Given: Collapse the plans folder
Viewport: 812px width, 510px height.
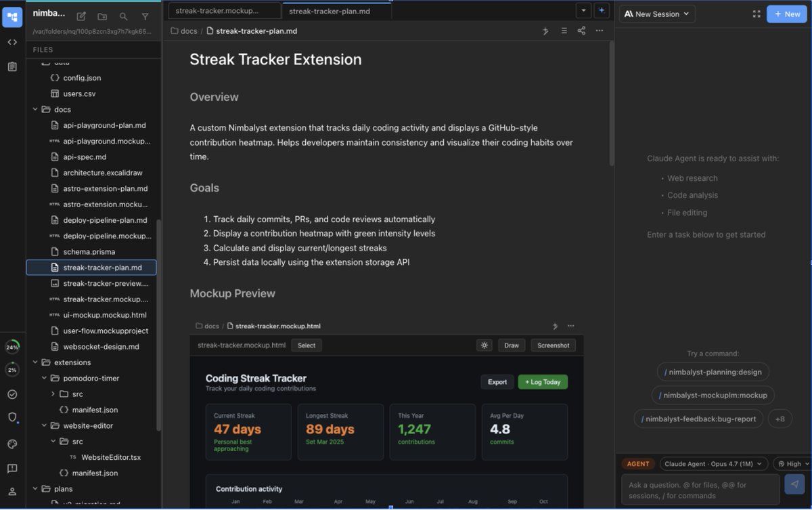Looking at the screenshot, I should pos(35,488).
